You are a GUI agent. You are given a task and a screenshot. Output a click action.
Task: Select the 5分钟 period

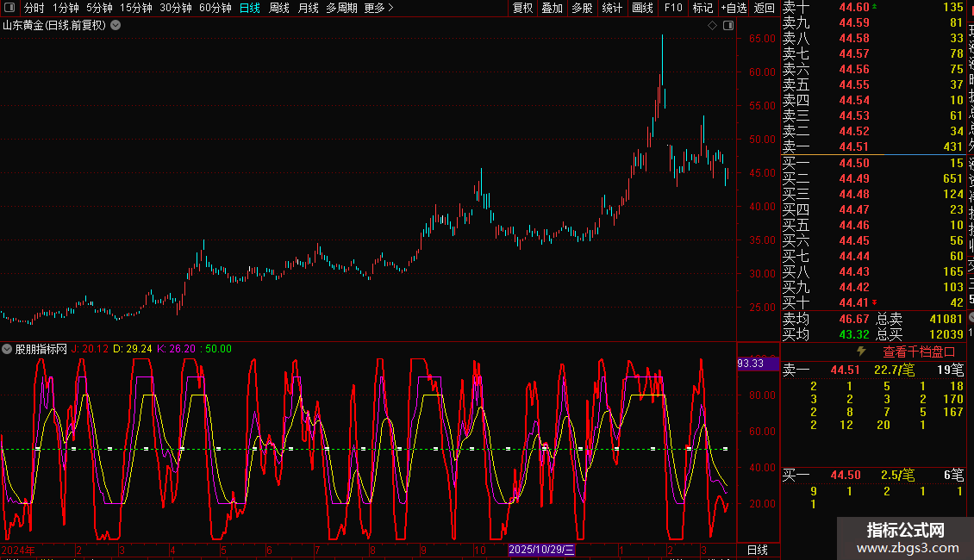99,8
